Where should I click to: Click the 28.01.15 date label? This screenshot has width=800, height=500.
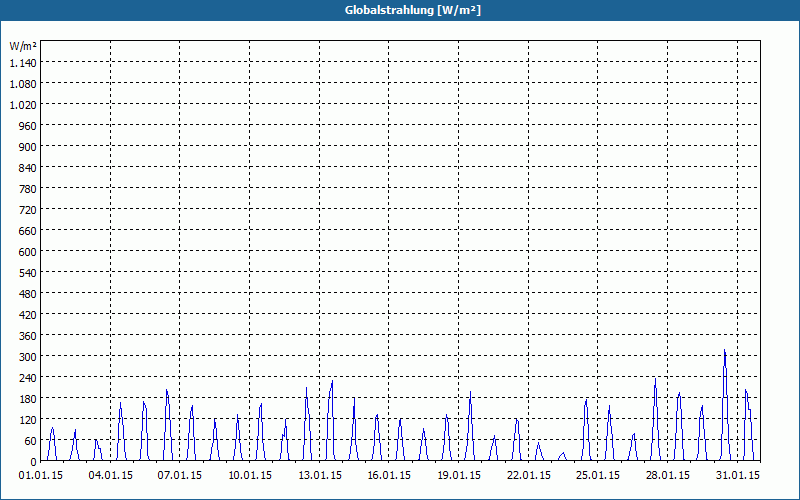point(667,476)
